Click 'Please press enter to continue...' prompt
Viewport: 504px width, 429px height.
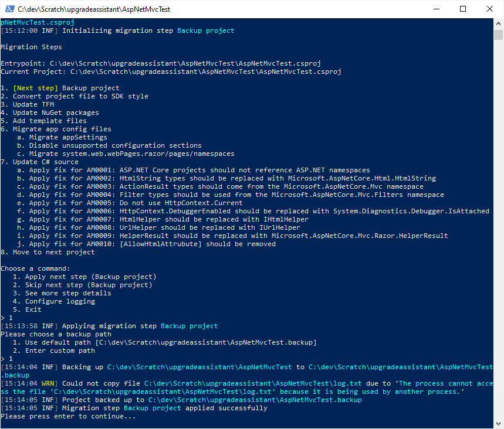(x=68, y=416)
